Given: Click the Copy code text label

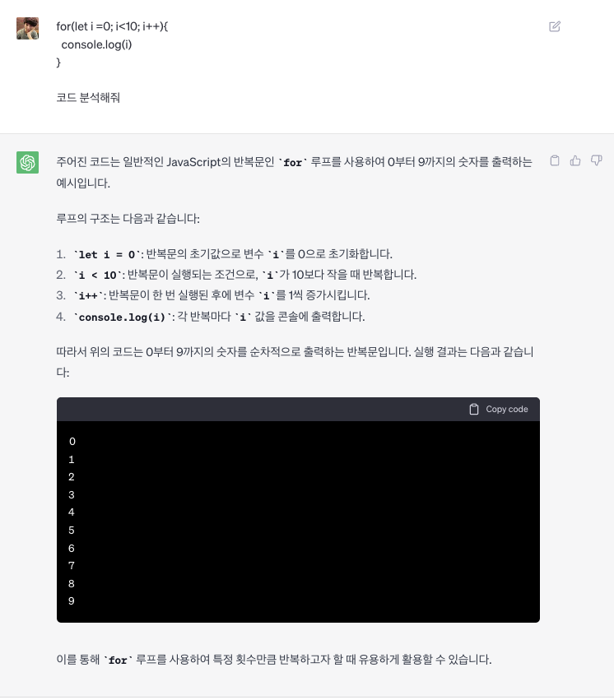Looking at the screenshot, I should [507, 409].
